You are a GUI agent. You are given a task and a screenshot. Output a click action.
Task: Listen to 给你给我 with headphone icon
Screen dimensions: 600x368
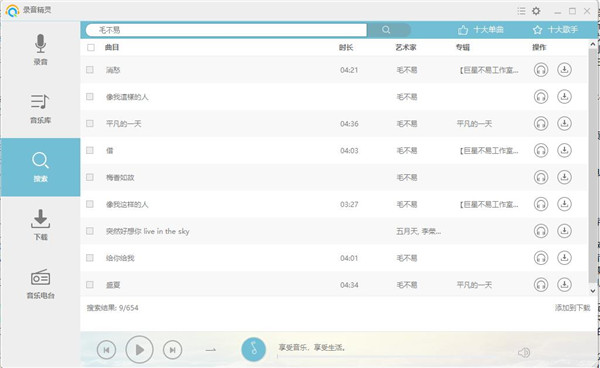(541, 258)
